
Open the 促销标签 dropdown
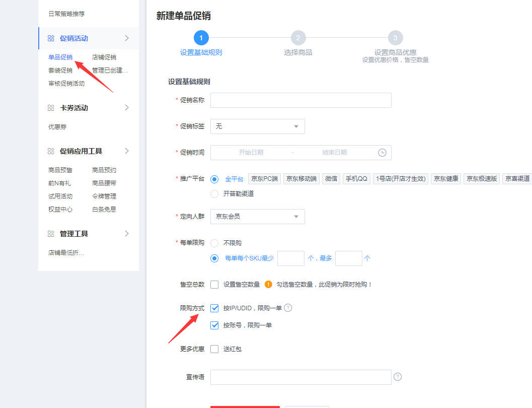(257, 126)
